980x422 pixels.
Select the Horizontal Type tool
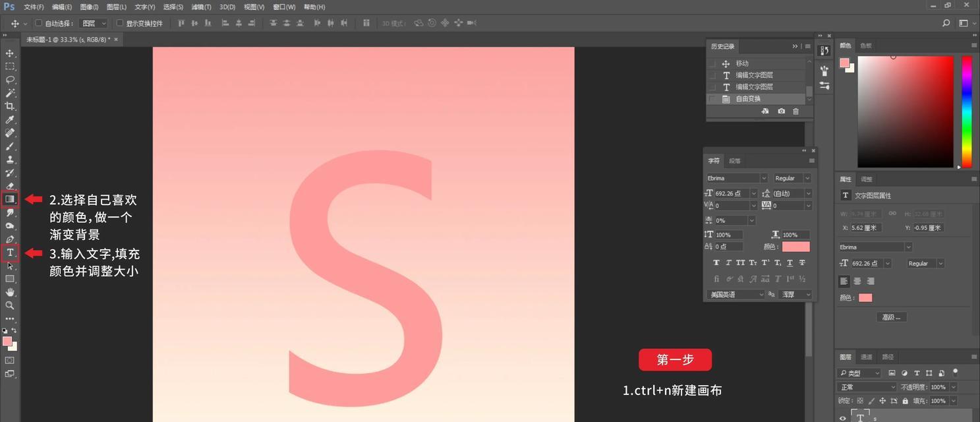click(10, 253)
